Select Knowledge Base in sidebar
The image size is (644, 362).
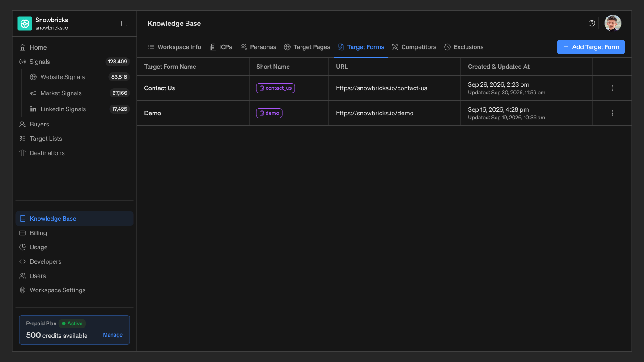click(74, 219)
